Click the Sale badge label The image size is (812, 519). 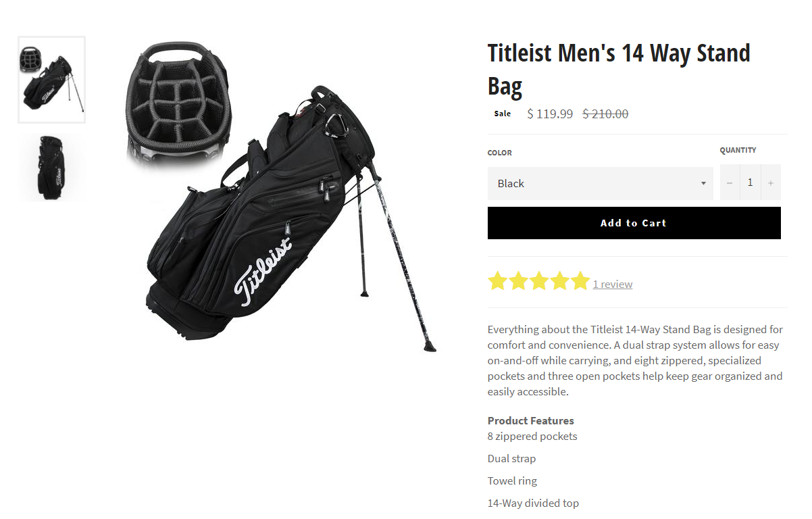pos(503,114)
